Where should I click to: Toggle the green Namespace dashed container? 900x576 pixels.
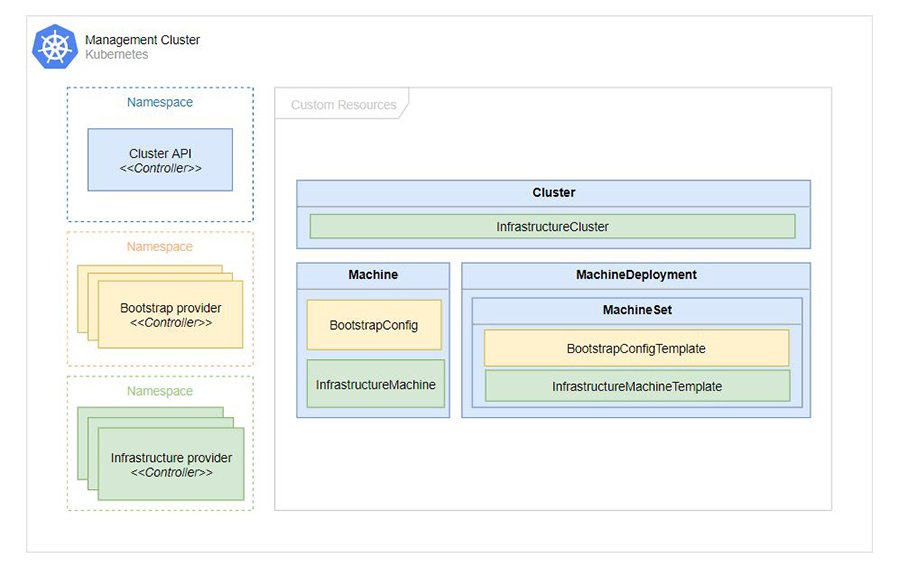(x=160, y=391)
